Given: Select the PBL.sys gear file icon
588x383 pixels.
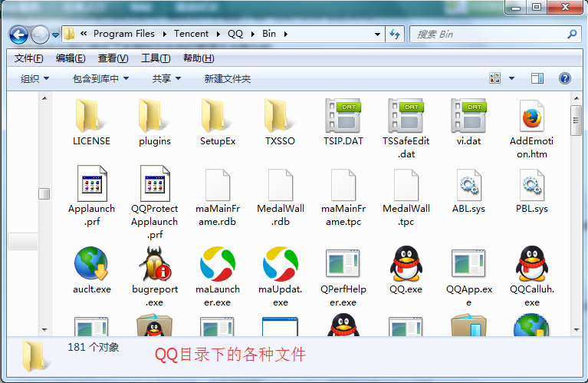Looking at the screenshot, I should (x=532, y=185).
